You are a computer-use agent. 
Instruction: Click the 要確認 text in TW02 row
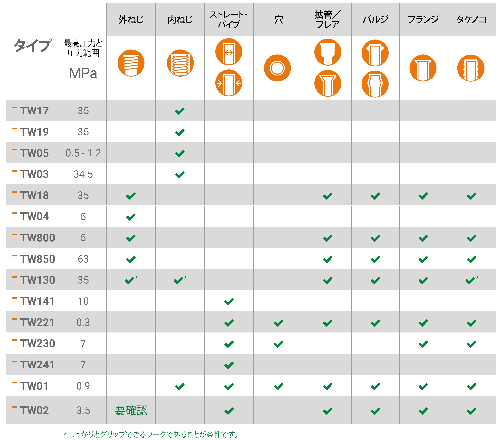click(131, 411)
